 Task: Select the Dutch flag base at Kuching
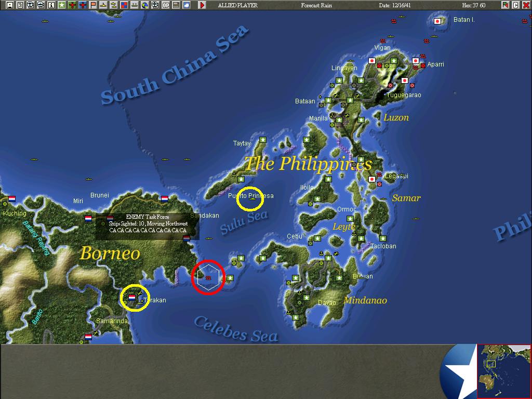click(x=12, y=199)
